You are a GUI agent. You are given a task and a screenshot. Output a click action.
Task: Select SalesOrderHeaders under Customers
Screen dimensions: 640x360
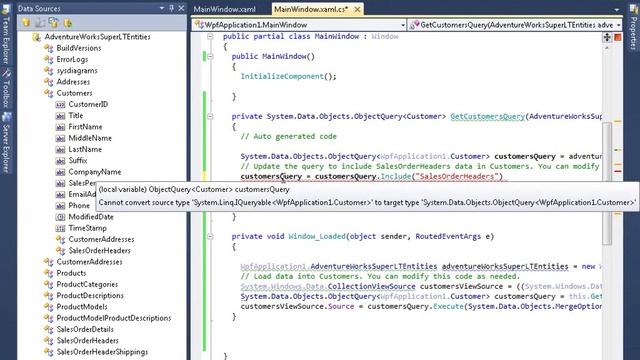(x=100, y=251)
